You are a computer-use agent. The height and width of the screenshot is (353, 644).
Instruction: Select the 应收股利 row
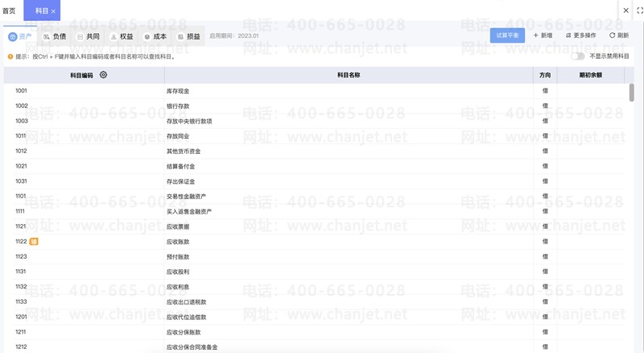[x=178, y=272]
